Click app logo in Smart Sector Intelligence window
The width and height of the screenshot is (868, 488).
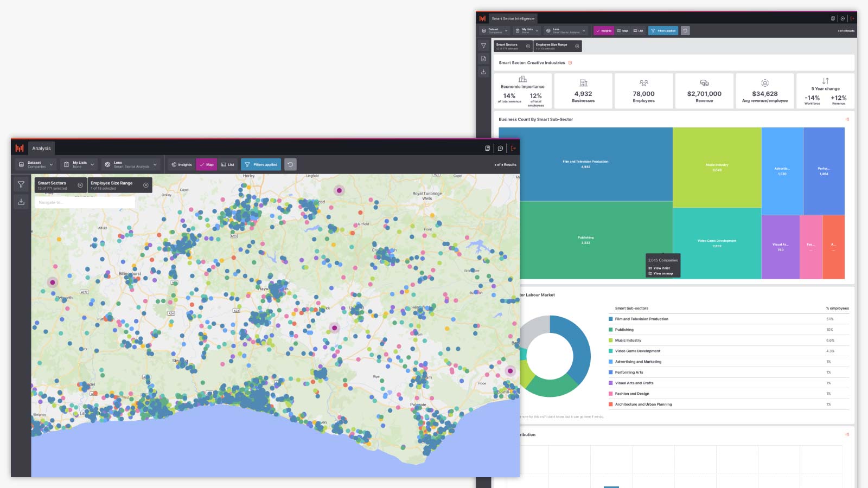[x=482, y=18]
